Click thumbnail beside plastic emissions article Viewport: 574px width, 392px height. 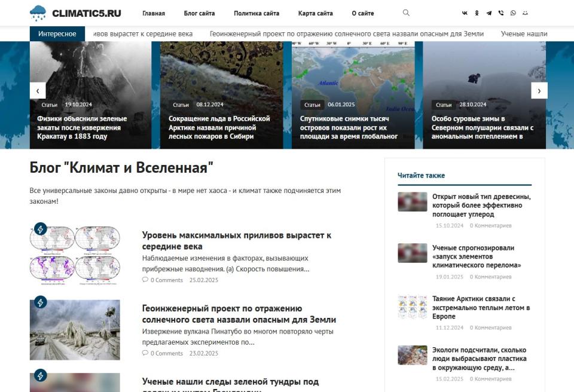coord(413,355)
